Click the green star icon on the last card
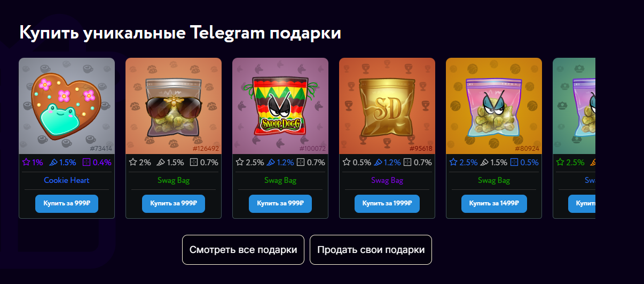The height and width of the screenshot is (284, 644). tap(560, 162)
